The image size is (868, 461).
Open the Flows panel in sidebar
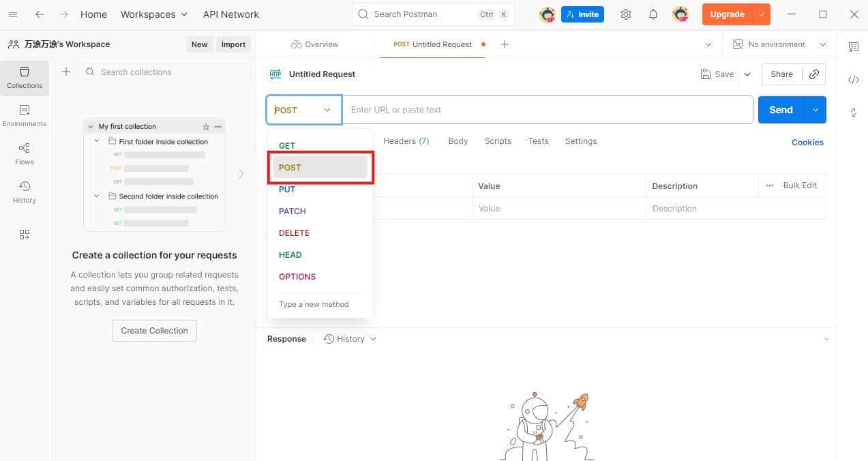24,154
